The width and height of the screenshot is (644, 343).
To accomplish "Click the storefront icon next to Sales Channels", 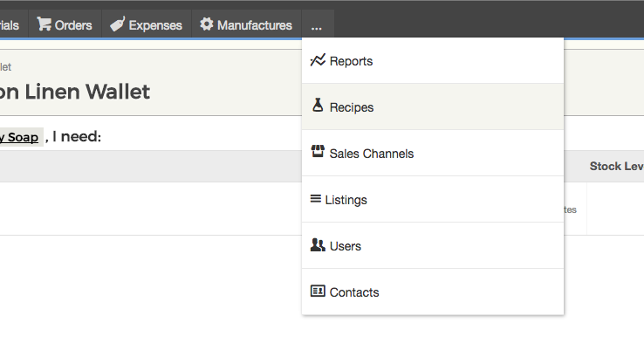I will pos(318,151).
